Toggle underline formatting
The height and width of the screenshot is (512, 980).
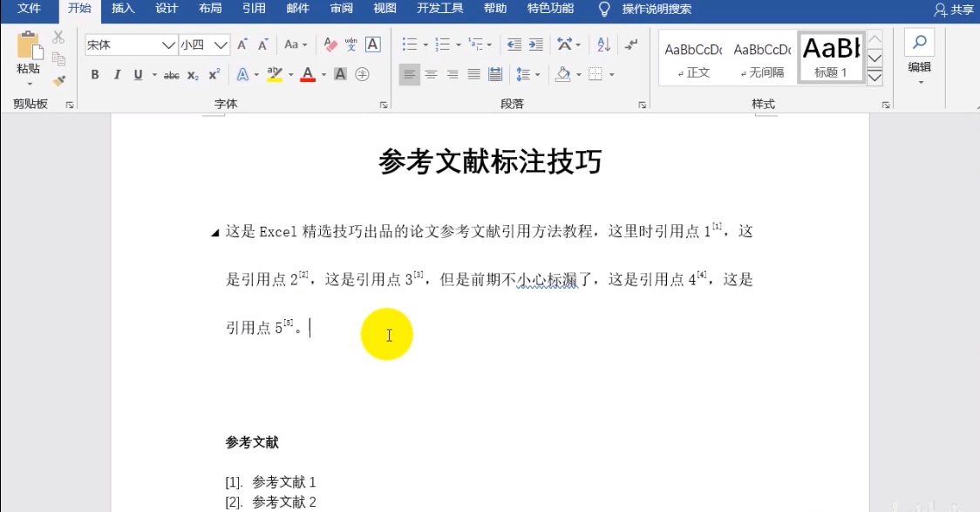pyautogui.click(x=138, y=74)
